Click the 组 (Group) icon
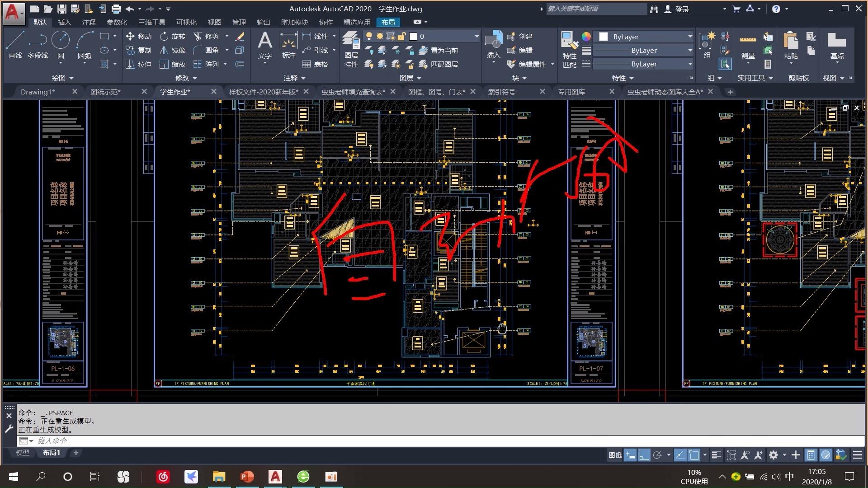Viewport: 868px width, 488px height. click(707, 45)
